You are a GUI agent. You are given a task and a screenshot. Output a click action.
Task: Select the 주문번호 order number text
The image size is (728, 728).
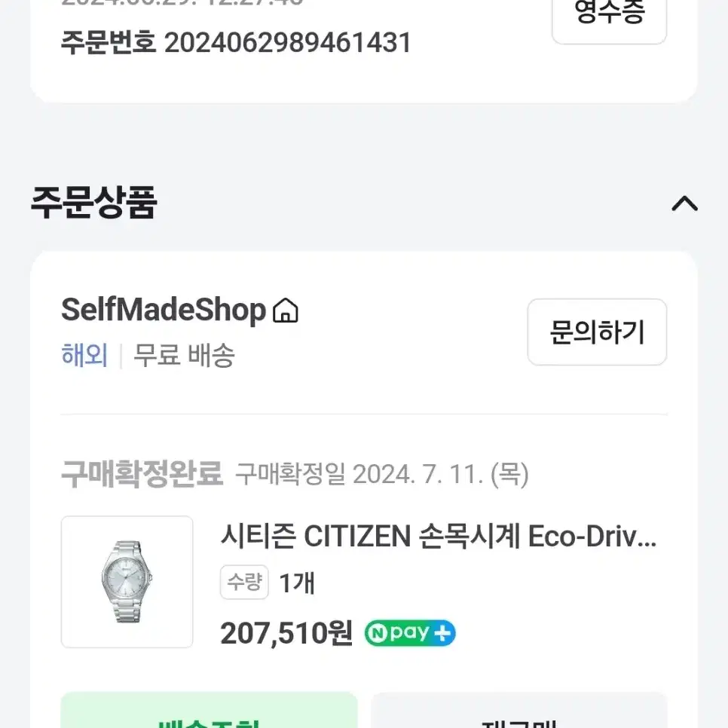[x=236, y=43]
